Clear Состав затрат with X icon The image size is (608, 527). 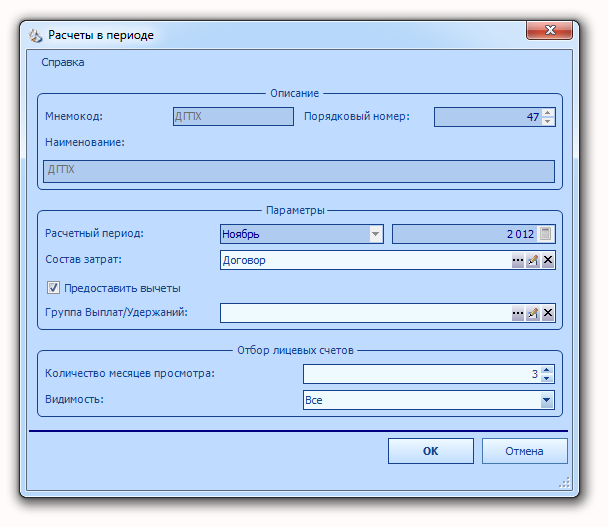click(548, 260)
